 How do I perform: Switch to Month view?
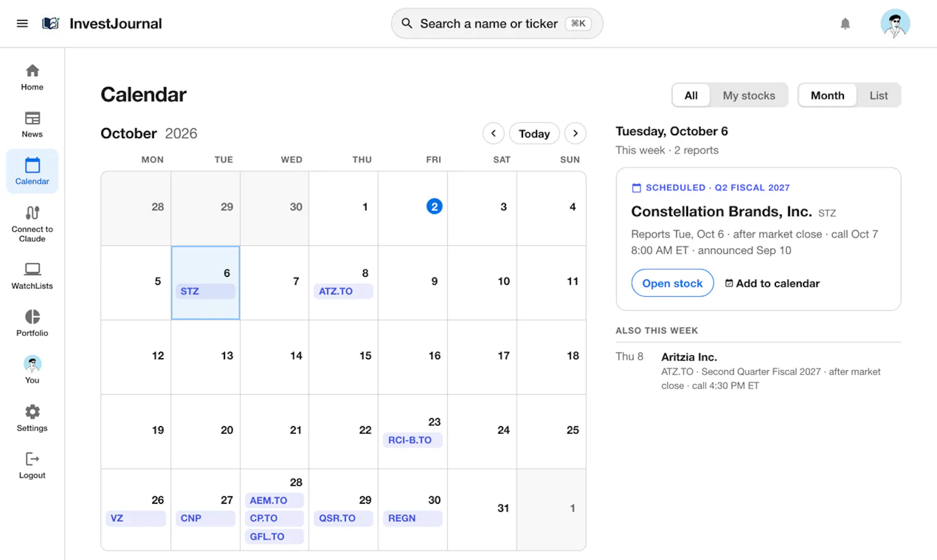point(827,95)
